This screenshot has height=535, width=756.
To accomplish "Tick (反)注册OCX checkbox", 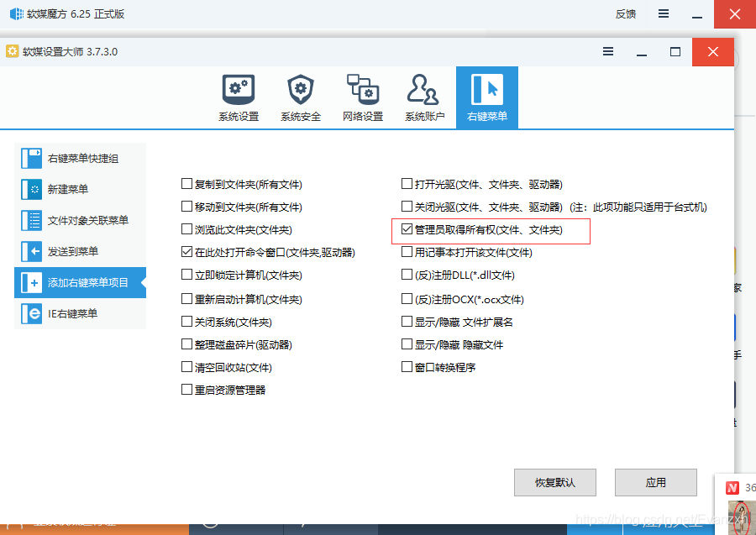I will [407, 298].
